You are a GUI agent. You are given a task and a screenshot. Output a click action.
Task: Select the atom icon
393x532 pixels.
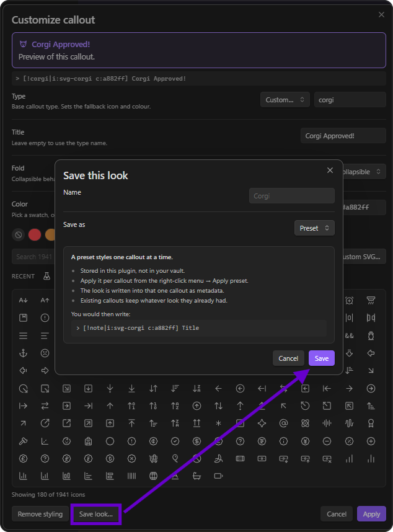pyautogui.click(x=305, y=423)
